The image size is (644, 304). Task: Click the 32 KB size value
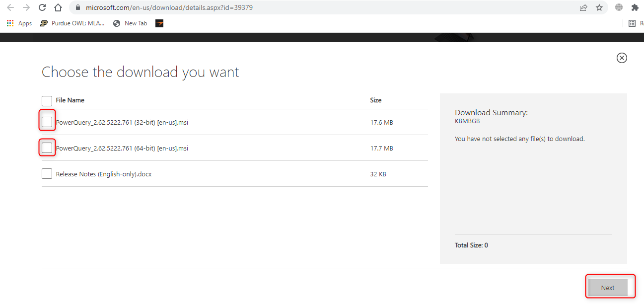[x=378, y=174]
